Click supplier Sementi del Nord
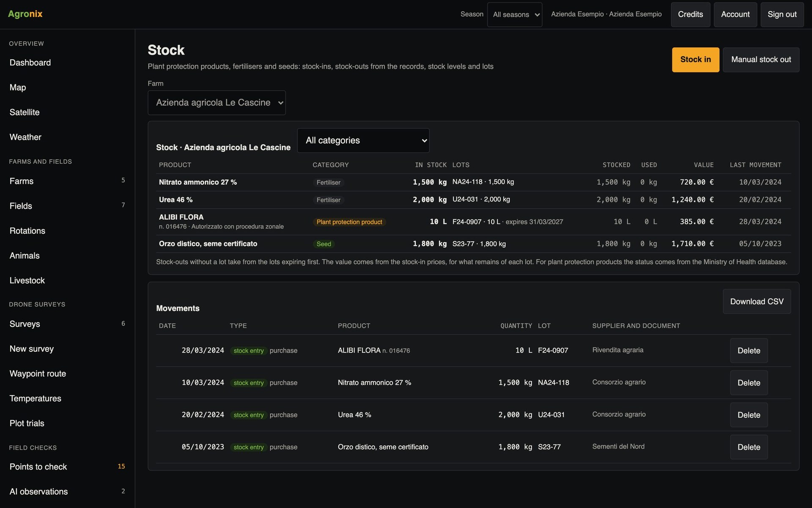The width and height of the screenshot is (812, 508). point(618,447)
